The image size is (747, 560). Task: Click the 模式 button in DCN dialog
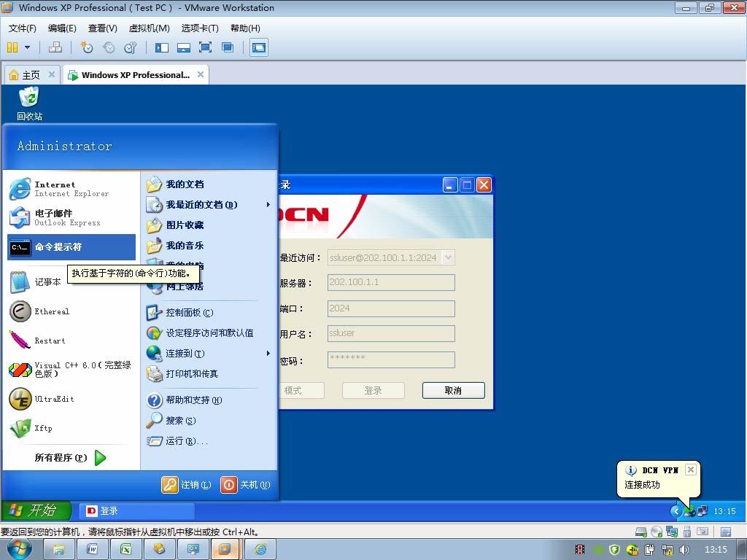(301, 391)
